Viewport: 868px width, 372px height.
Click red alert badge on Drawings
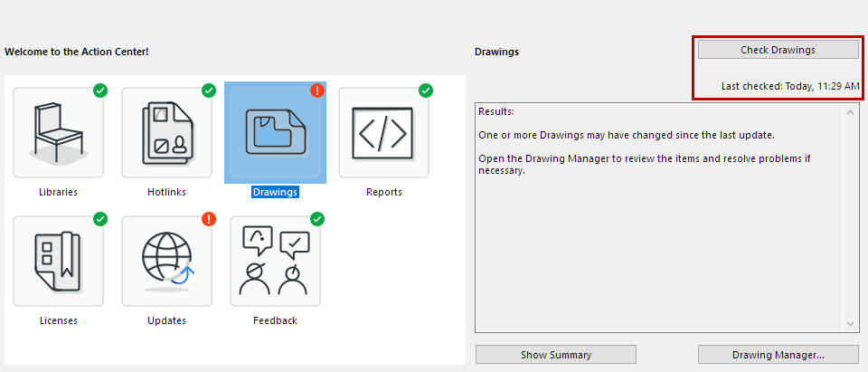click(x=317, y=91)
